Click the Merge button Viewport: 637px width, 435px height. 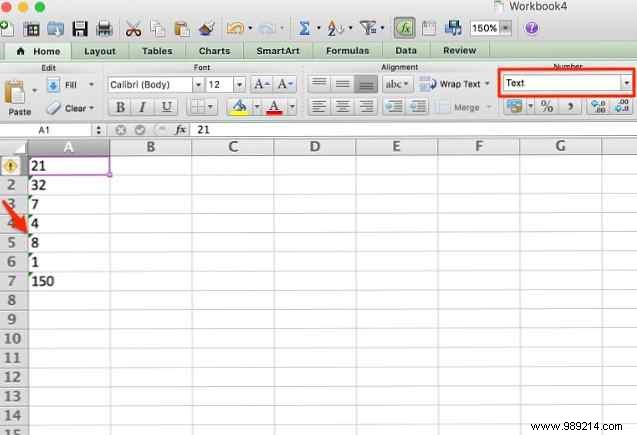(x=459, y=107)
